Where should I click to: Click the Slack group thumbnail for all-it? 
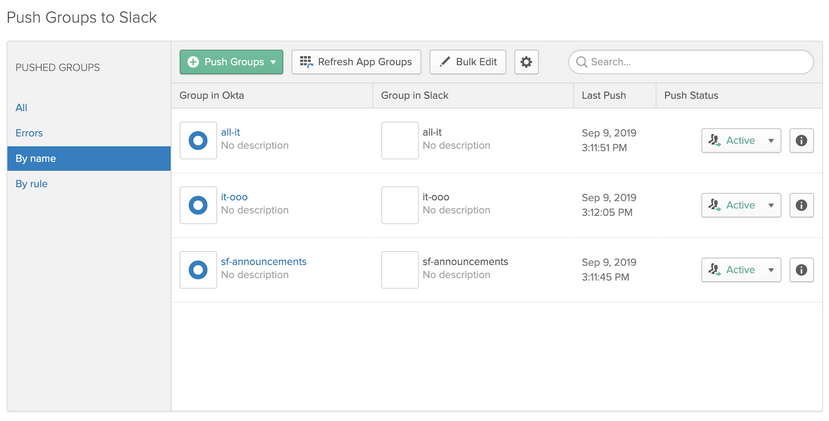[400, 141]
